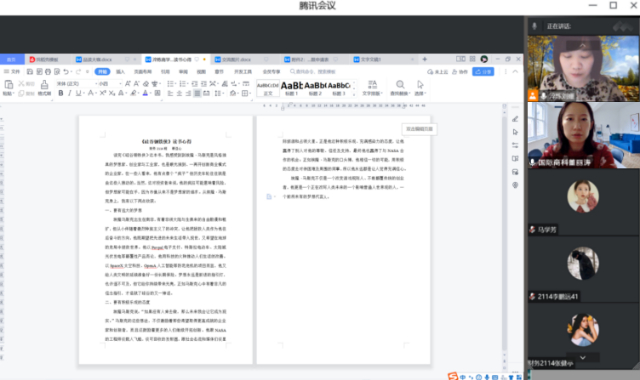Increase font size with A+ icon
This screenshot has height=380, width=640.
pos(128,84)
